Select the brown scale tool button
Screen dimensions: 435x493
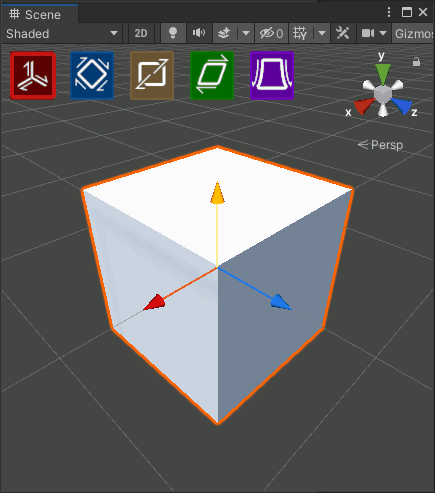tap(152, 76)
